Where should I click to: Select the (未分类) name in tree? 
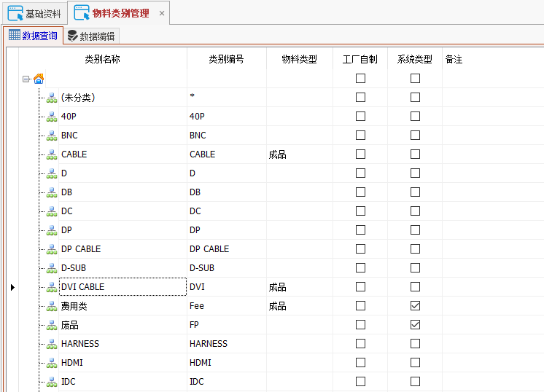point(78,98)
